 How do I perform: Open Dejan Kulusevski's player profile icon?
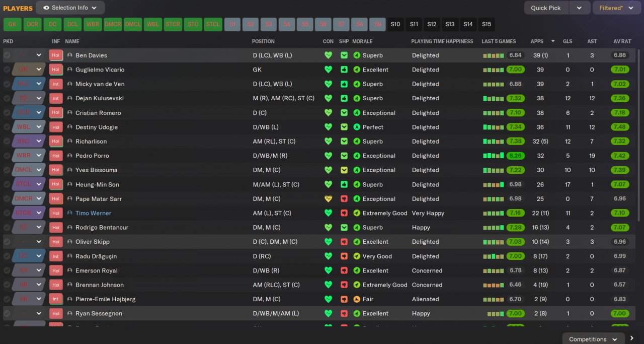(70, 98)
